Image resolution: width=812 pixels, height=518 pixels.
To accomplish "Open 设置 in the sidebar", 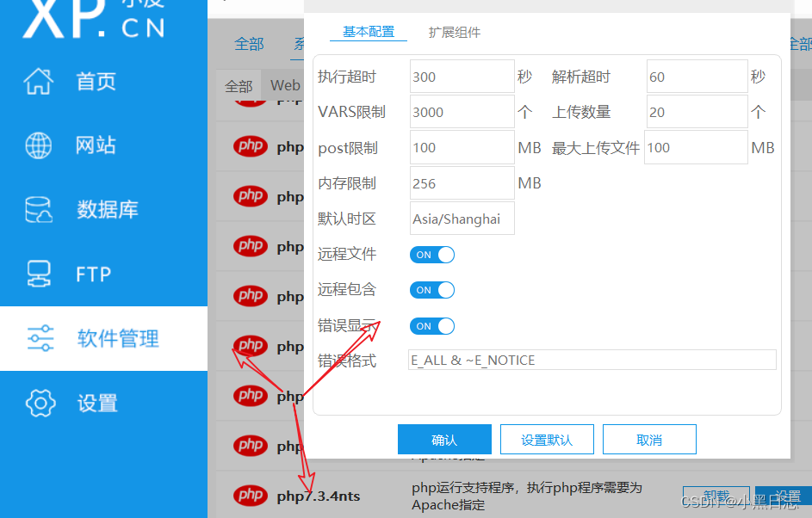I will point(97,403).
